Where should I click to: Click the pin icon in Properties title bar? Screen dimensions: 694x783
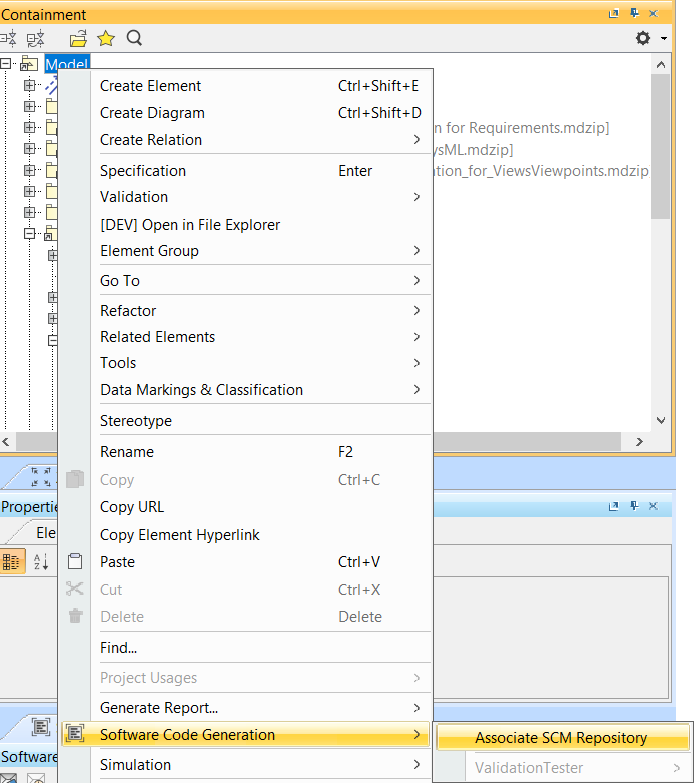634,506
